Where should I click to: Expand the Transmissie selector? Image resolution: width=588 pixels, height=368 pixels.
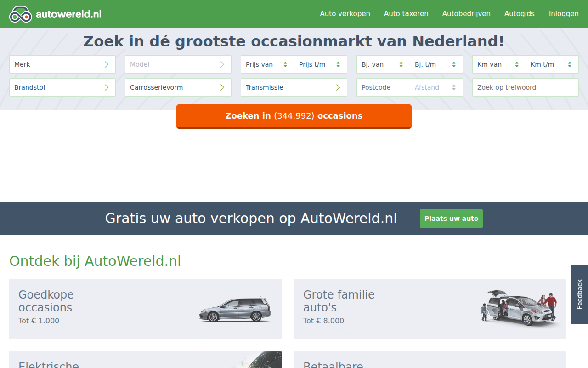point(294,87)
